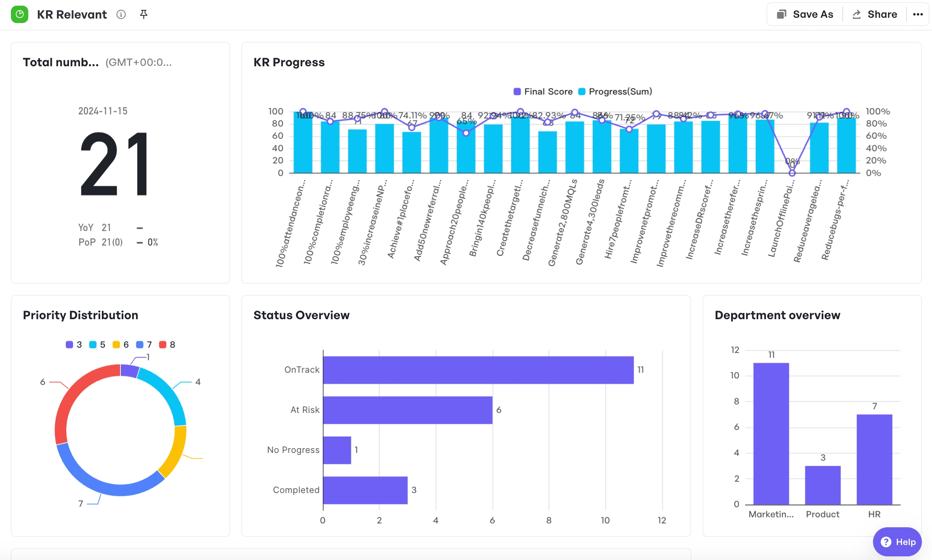Click the No Progress axis label
Viewport: 932px width, 560px height.
point(293,450)
